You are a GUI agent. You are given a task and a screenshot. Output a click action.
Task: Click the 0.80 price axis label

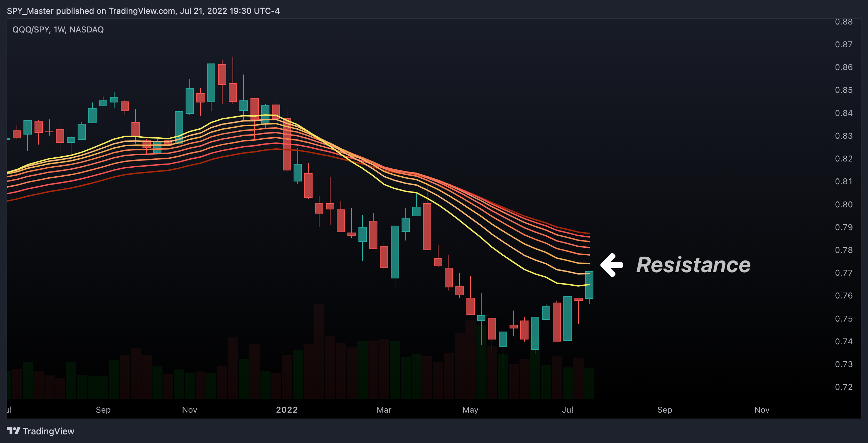click(844, 205)
